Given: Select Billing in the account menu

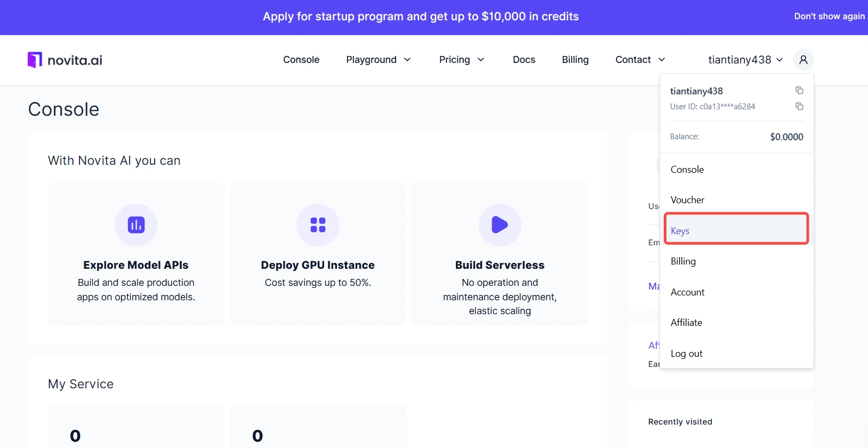Looking at the screenshot, I should click(x=736, y=261).
